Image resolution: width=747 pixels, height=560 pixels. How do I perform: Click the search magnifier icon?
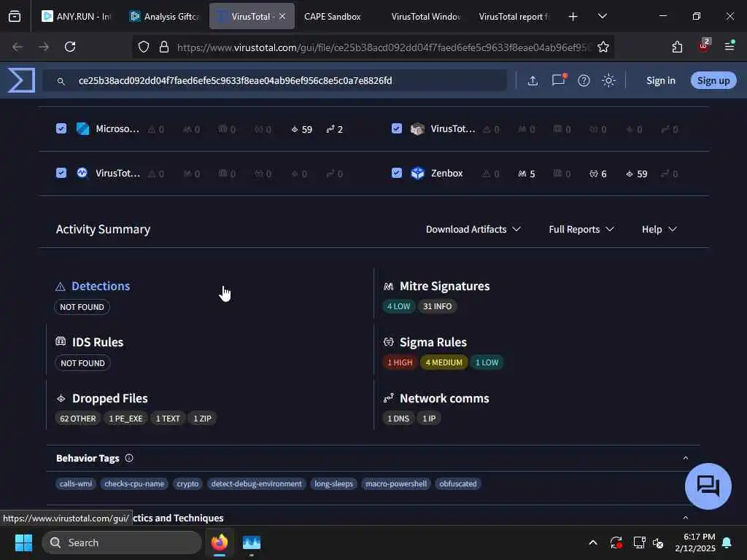[x=61, y=82]
